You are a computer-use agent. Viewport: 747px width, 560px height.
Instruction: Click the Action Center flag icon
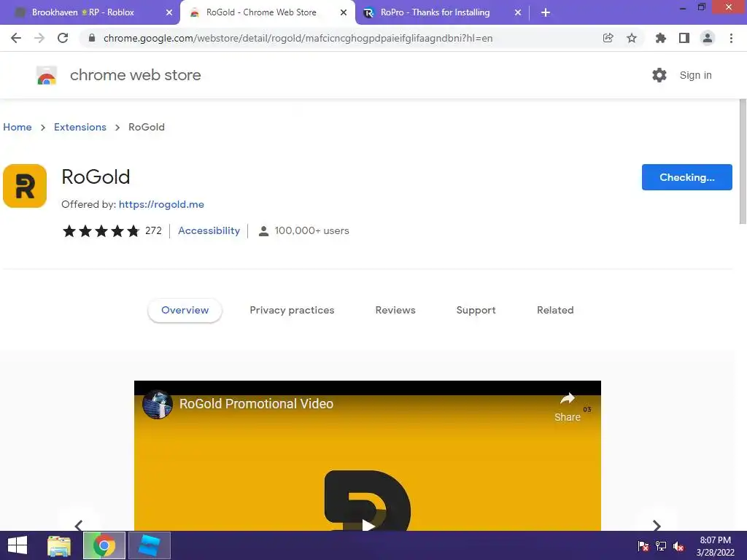pos(643,545)
